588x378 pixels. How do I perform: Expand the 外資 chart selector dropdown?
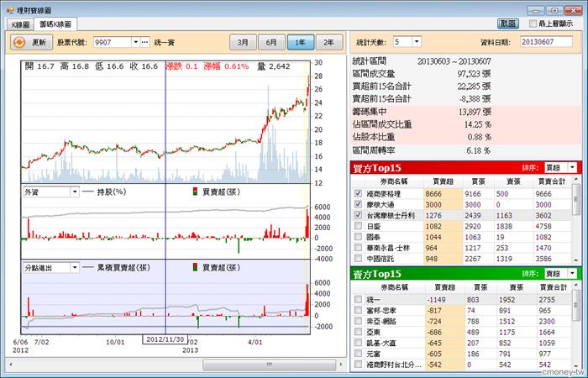(x=74, y=192)
